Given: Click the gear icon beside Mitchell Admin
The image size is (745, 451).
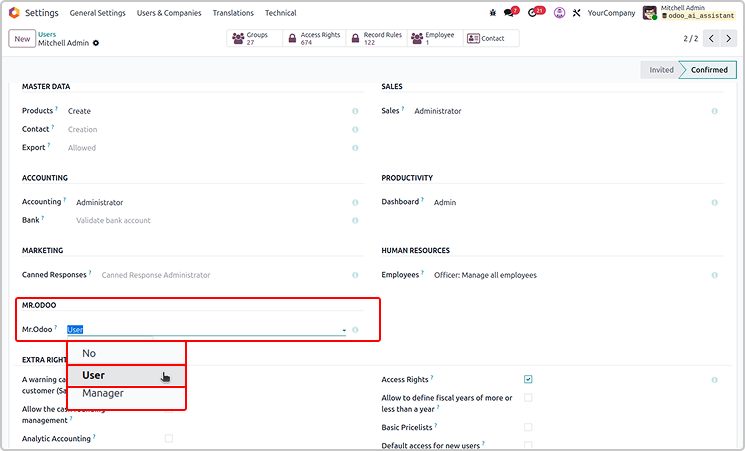Looking at the screenshot, I should (x=96, y=43).
